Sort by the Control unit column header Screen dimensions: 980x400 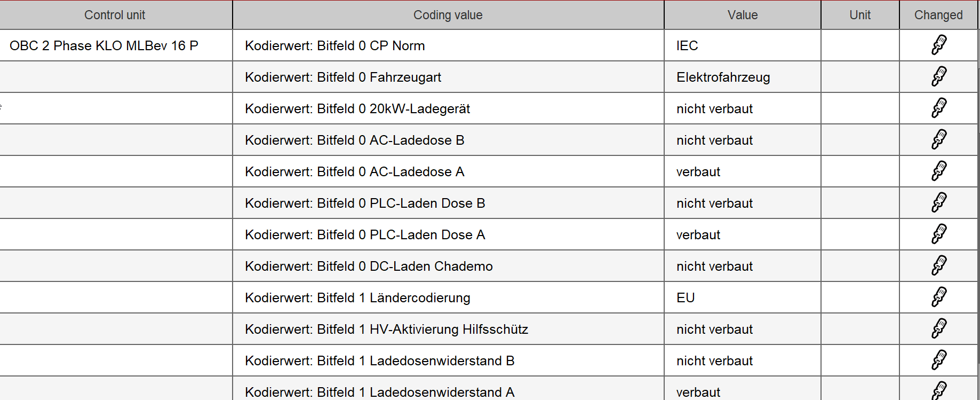click(x=115, y=15)
